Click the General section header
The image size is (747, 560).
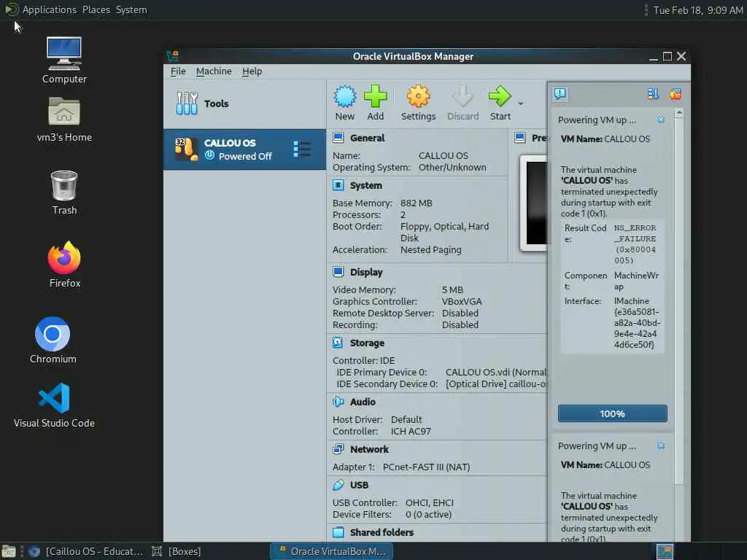coord(367,138)
